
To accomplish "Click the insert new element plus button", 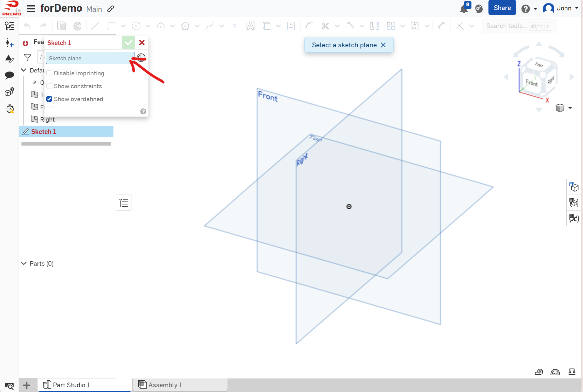I will 27,385.
